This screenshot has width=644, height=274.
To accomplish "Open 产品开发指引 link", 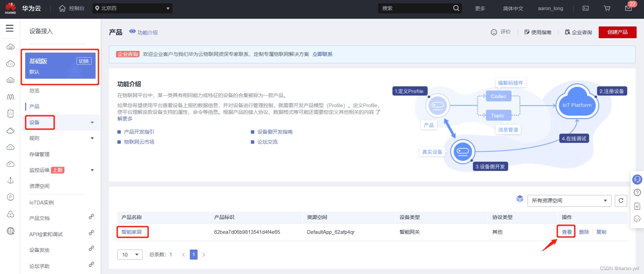I will click(x=139, y=132).
